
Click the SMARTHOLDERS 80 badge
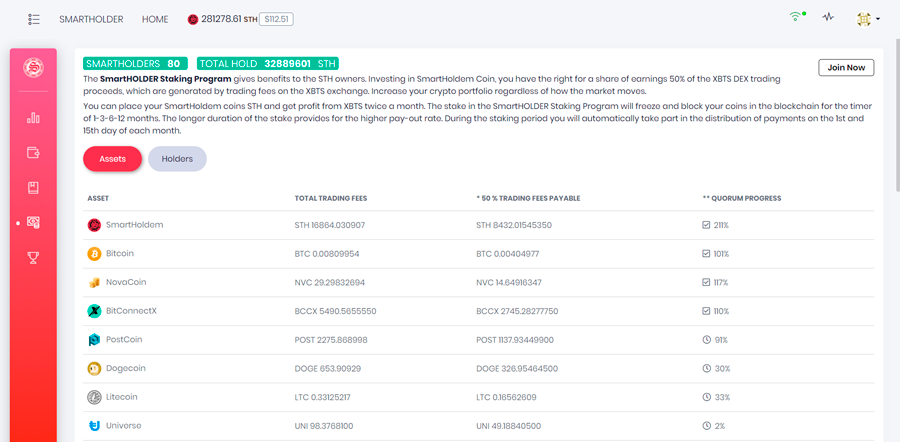pyautogui.click(x=135, y=64)
